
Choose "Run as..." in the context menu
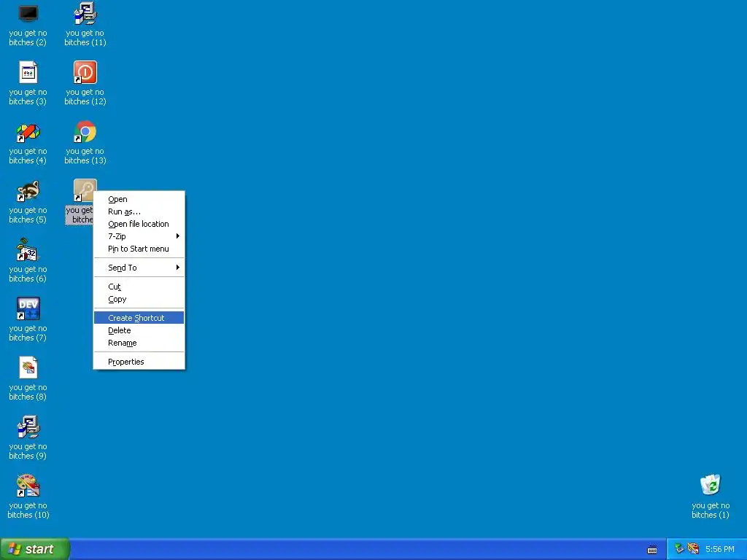click(x=139, y=211)
